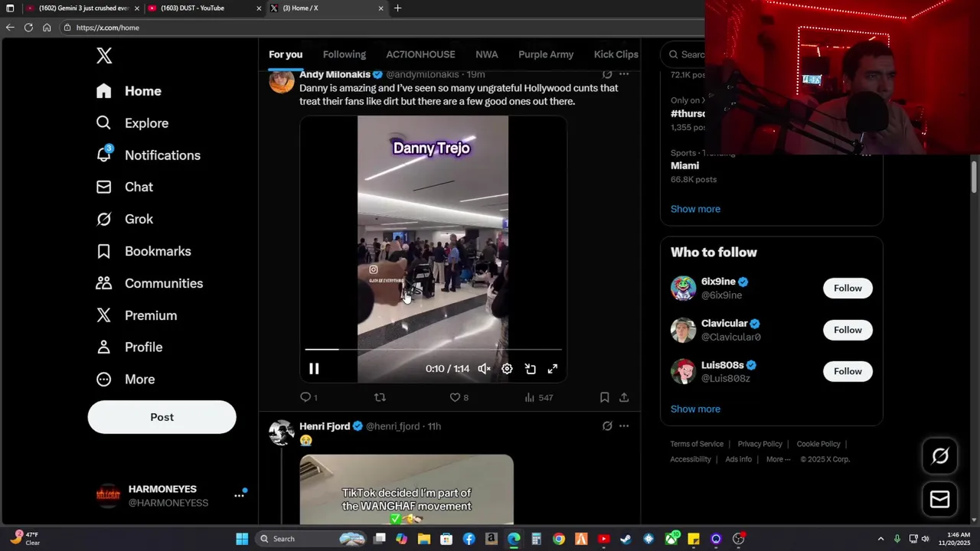Open Premium in the sidebar
Image resolution: width=980 pixels, height=551 pixels.
[x=136, y=315]
